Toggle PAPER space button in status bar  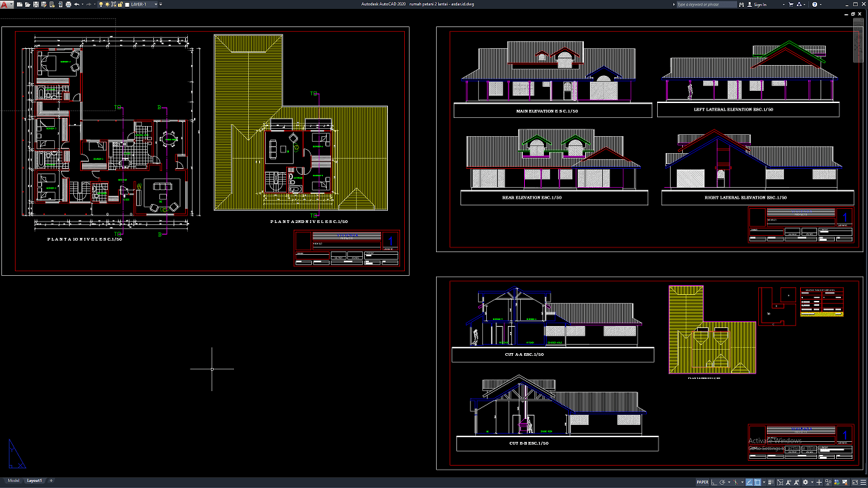click(x=703, y=483)
